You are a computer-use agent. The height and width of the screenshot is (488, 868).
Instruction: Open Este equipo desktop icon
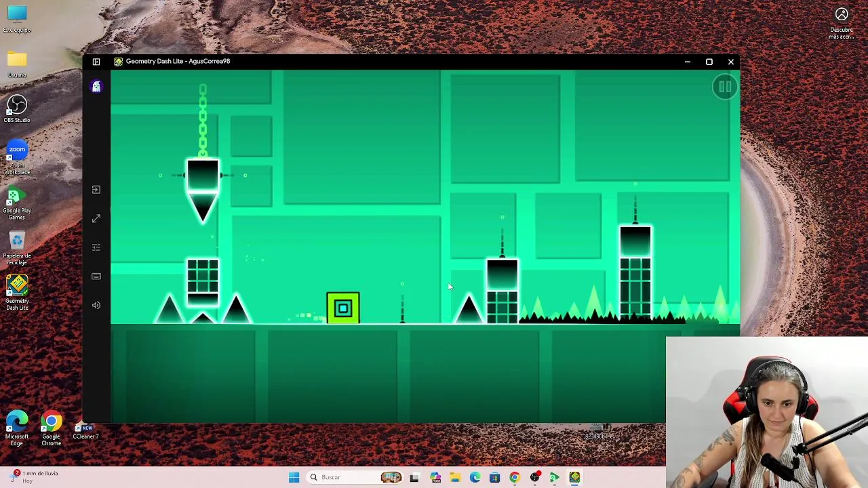(x=17, y=19)
